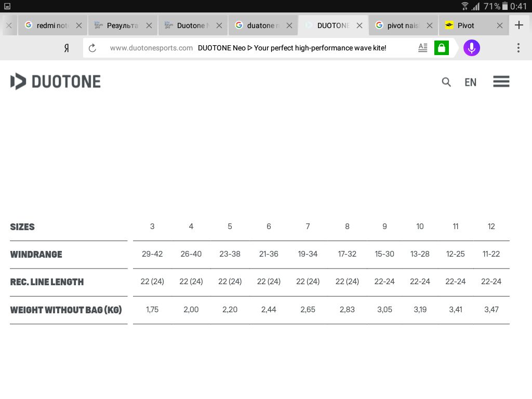Image resolution: width=532 pixels, height=399 pixels.
Task: Click weight value 2,83
Action: click(x=347, y=310)
